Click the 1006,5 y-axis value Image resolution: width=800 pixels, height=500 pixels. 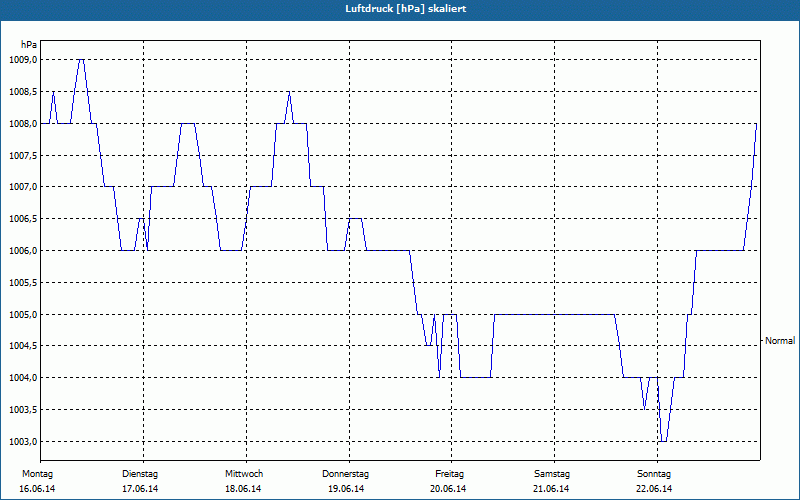23,219
